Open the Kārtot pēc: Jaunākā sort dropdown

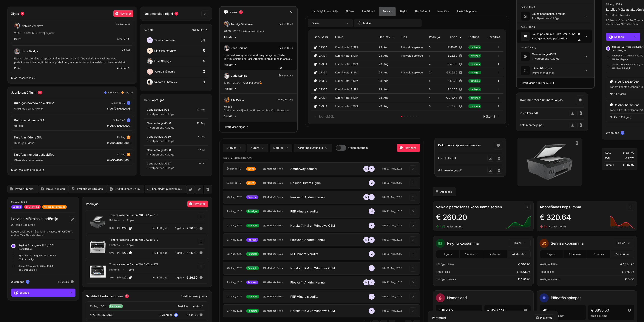pos(313,148)
